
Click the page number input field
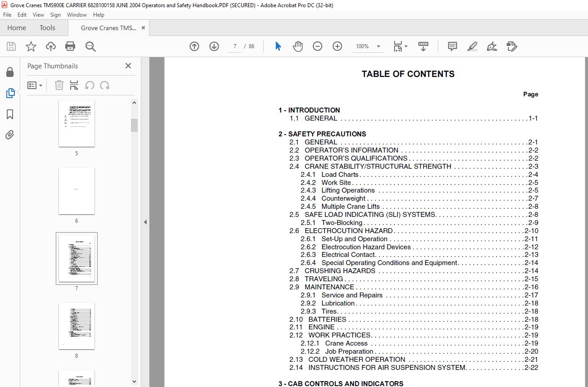(235, 46)
